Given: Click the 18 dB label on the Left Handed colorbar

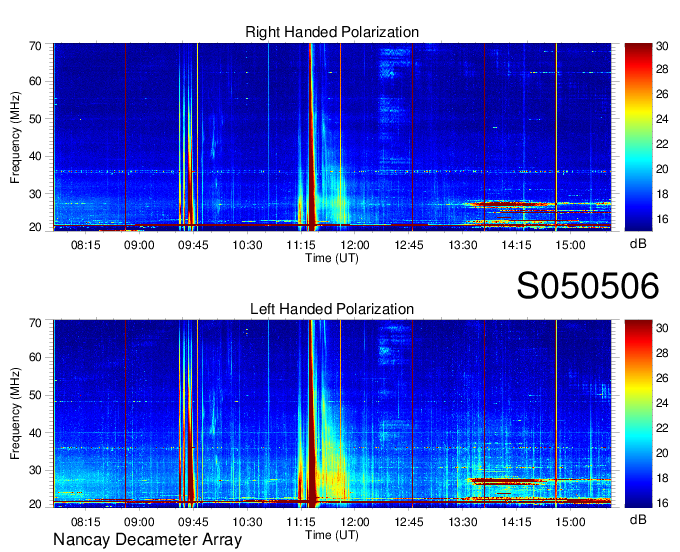Looking at the screenshot, I should (662, 478).
